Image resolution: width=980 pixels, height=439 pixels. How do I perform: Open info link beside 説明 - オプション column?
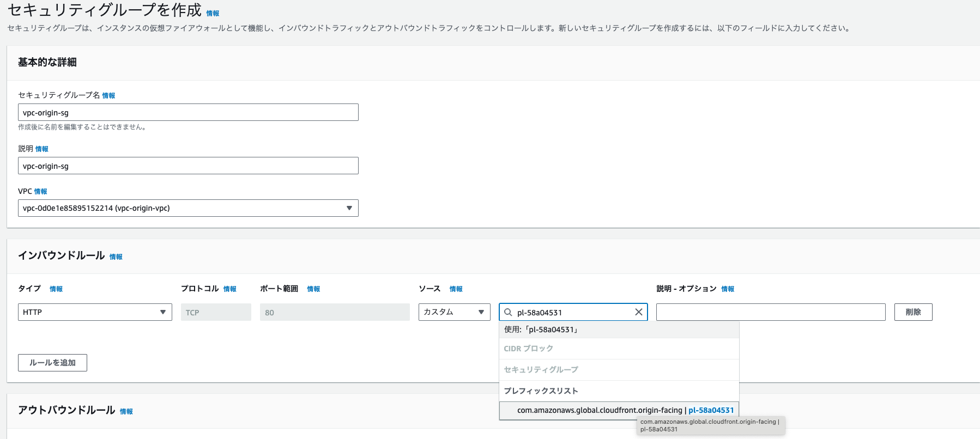[x=728, y=289]
